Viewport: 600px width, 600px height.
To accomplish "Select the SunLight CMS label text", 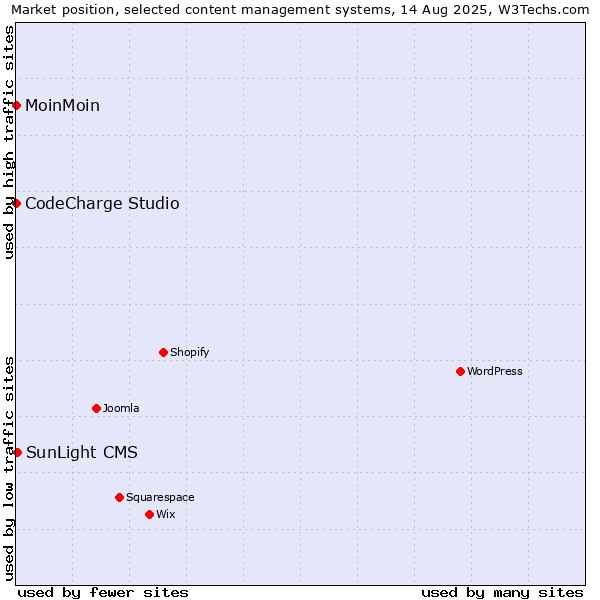I will click(x=82, y=453).
